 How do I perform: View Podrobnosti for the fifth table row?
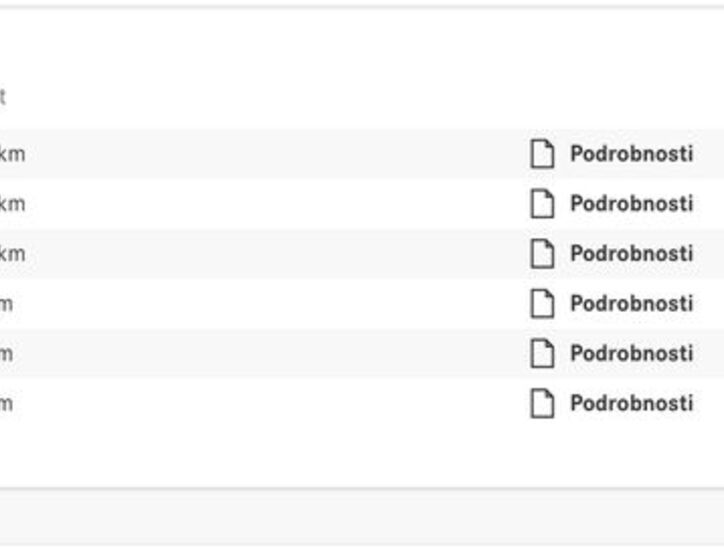[632, 354]
